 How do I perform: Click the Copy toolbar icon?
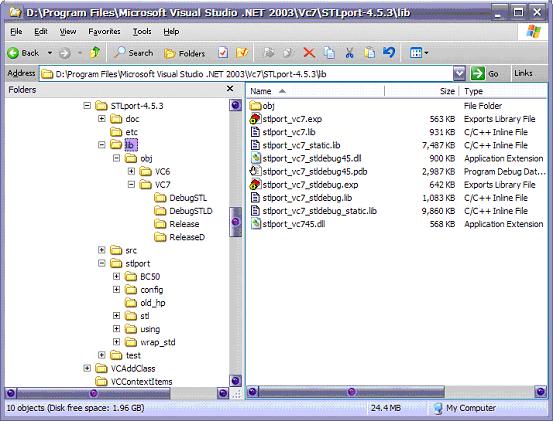(329, 53)
